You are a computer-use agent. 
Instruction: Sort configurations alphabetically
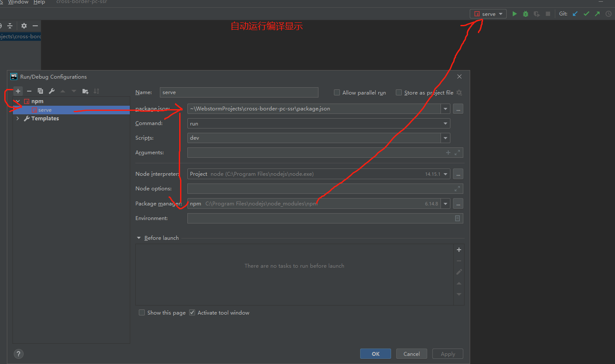[x=96, y=91]
